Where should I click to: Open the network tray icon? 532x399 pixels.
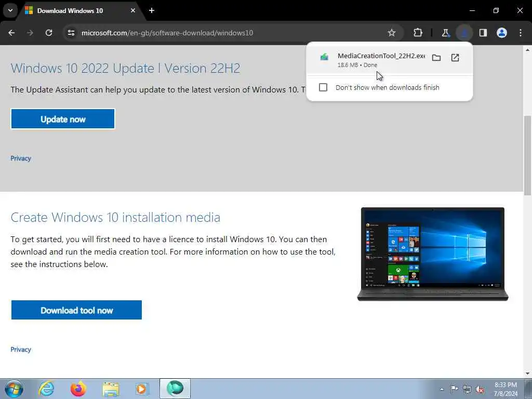click(467, 390)
